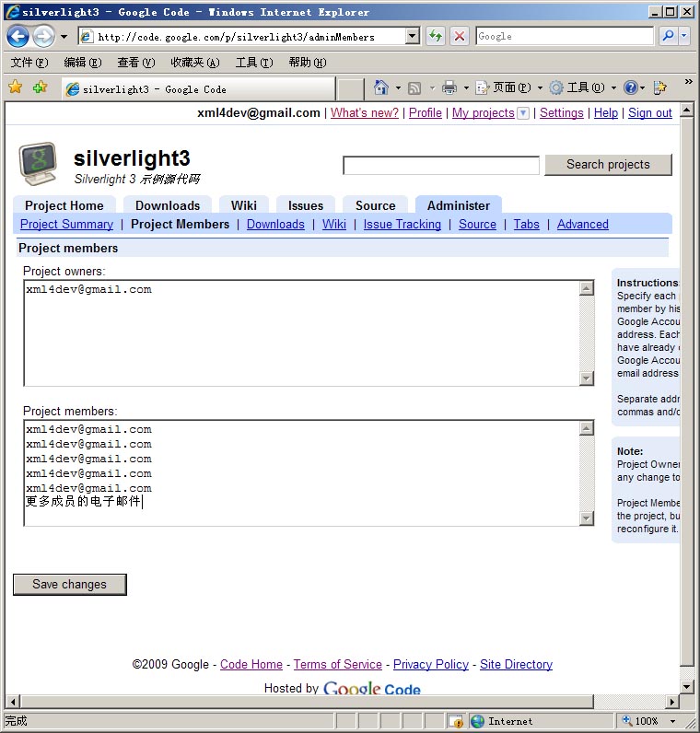Go forward with the browser Forward arrow

pos(44,36)
